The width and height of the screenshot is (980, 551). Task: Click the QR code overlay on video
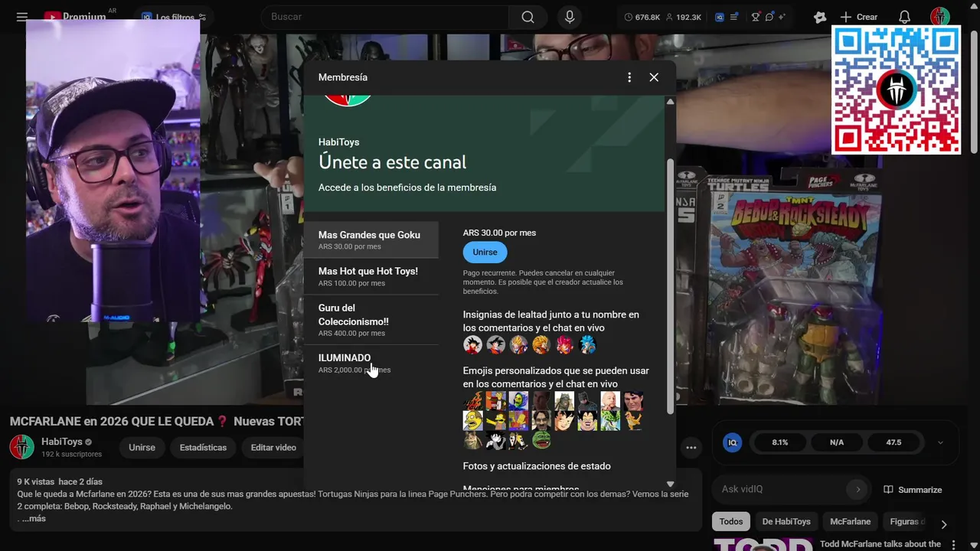click(896, 90)
